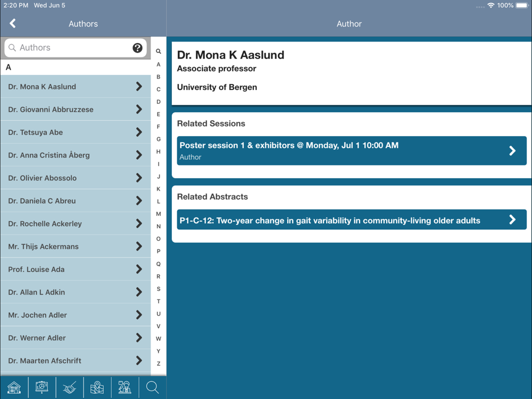The width and height of the screenshot is (532, 399).
Task: Tap the Wi-Fi icon in status bar
Action: (x=491, y=5)
